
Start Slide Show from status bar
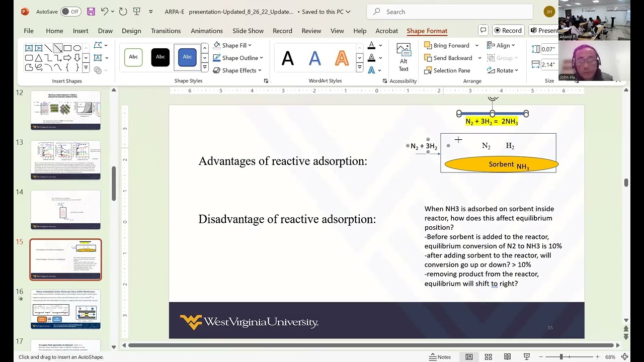coord(526,357)
